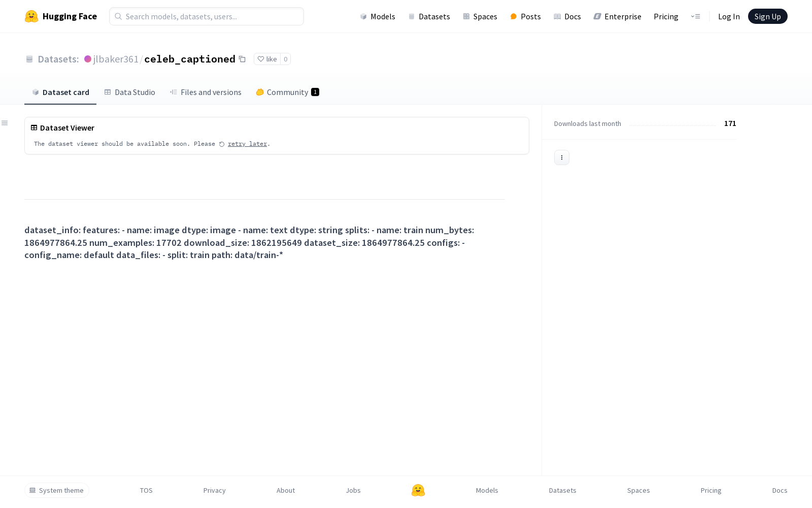
Task: Click the Sign Up button
Action: (x=768, y=16)
